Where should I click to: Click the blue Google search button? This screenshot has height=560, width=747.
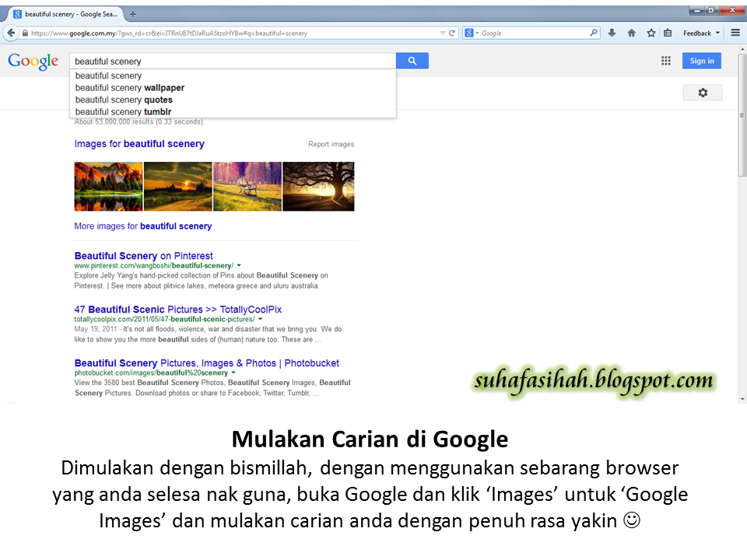(412, 61)
